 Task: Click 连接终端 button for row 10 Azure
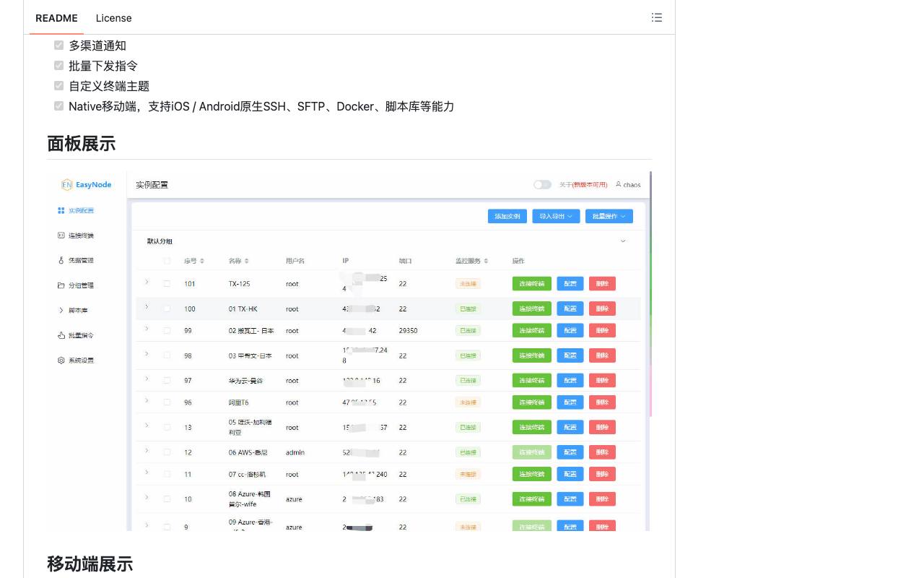coord(532,499)
